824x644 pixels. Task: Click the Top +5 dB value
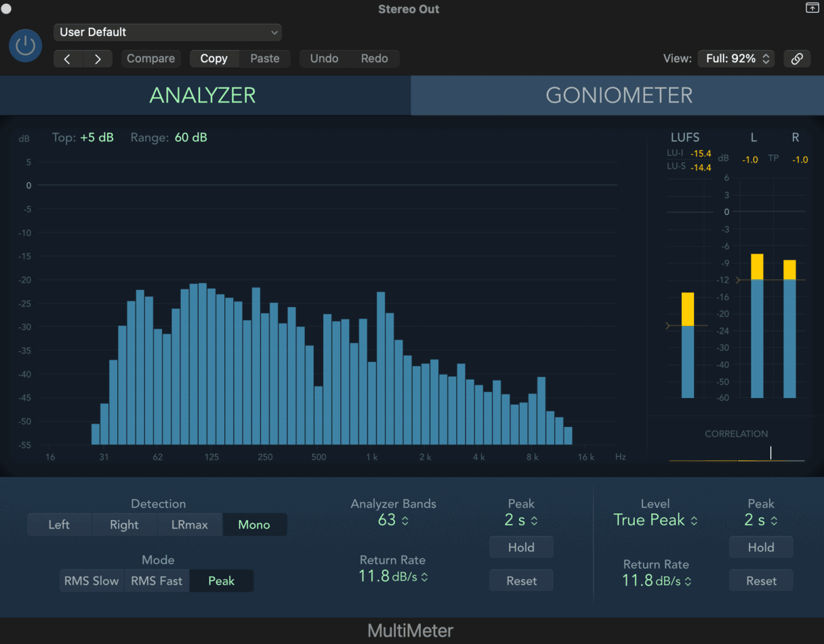(x=97, y=138)
